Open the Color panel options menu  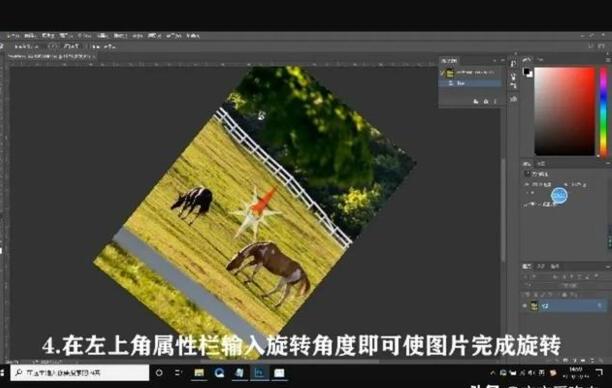[608, 60]
